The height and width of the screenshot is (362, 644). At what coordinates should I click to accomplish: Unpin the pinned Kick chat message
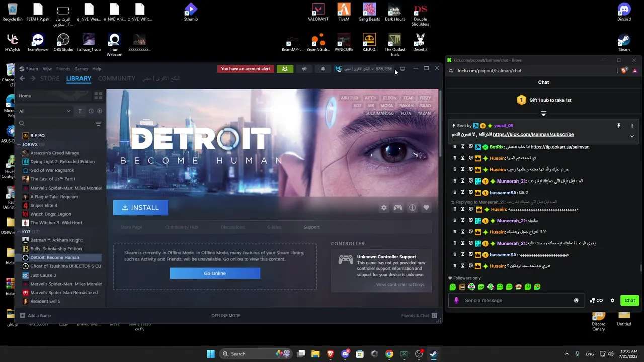619,126
